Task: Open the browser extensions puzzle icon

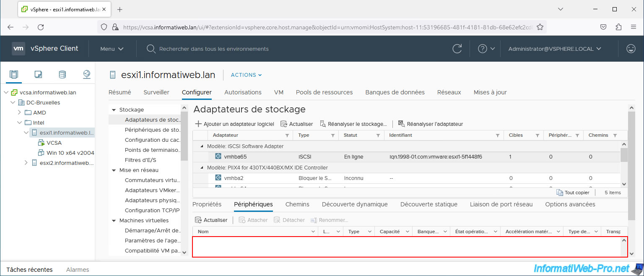Action: 618,27
